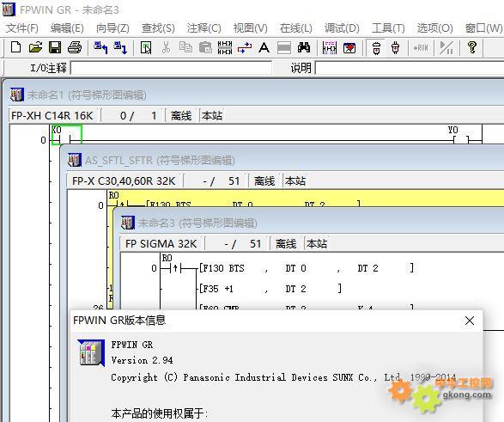Click the letter A text icon
The image size is (504, 422).
click(x=264, y=47)
